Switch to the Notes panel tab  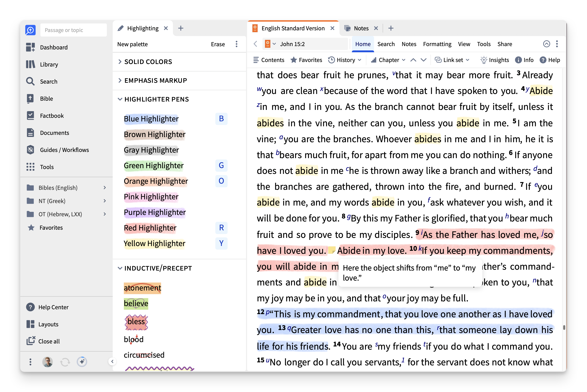[x=361, y=28]
